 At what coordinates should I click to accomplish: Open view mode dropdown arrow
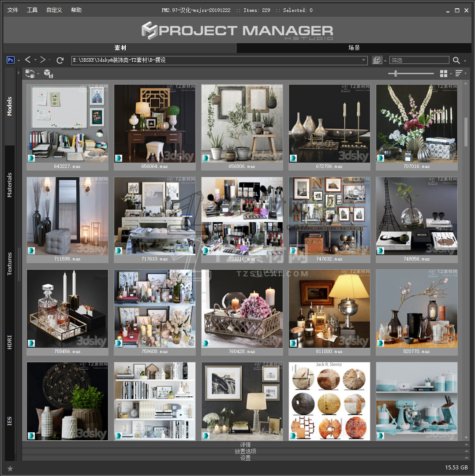tap(451, 74)
